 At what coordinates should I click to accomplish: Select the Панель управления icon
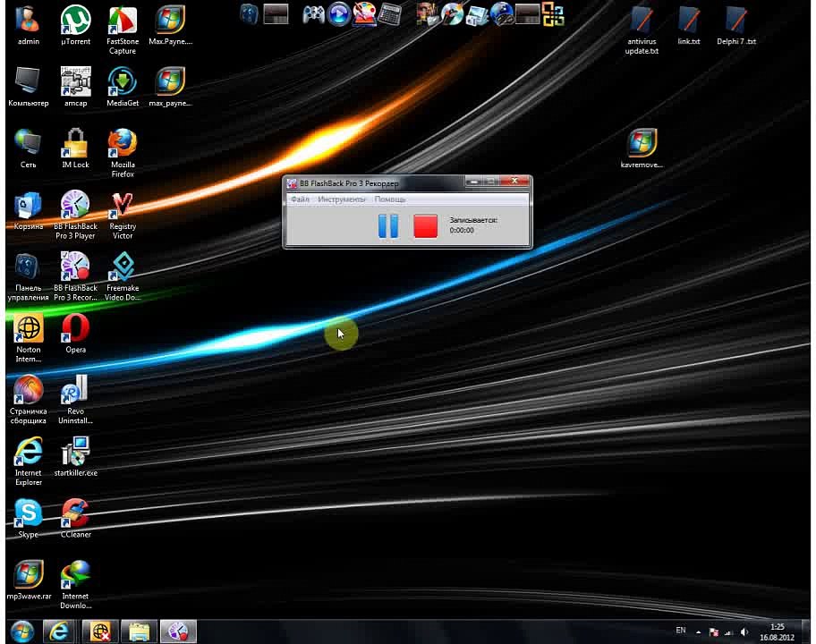click(28, 276)
